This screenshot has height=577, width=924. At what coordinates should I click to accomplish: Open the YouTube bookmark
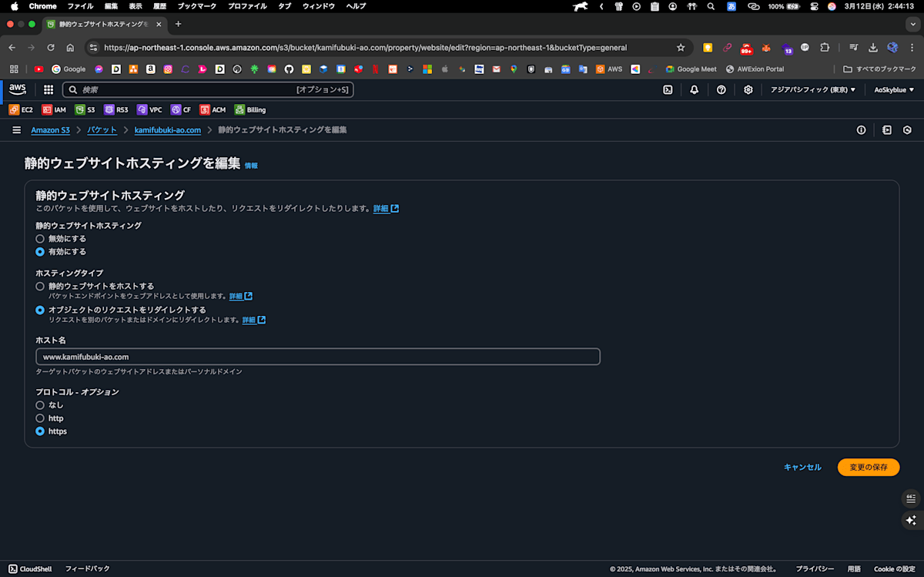point(39,69)
